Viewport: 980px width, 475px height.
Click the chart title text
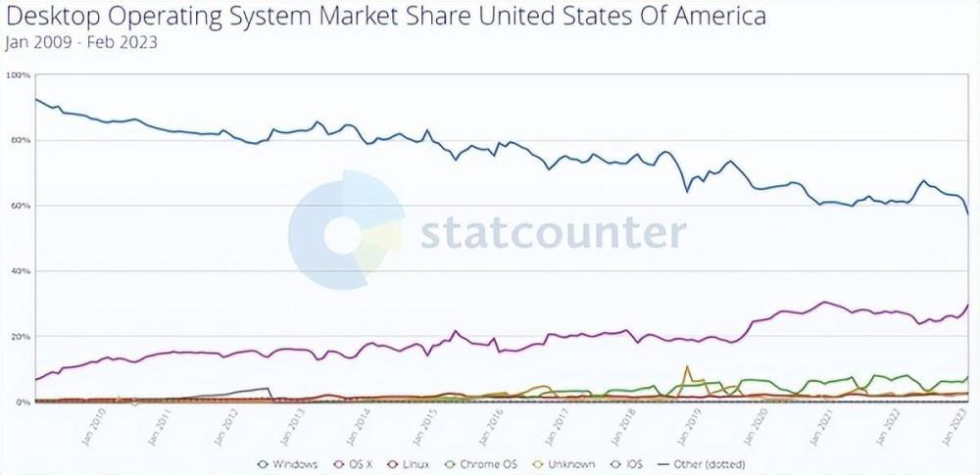(385, 16)
